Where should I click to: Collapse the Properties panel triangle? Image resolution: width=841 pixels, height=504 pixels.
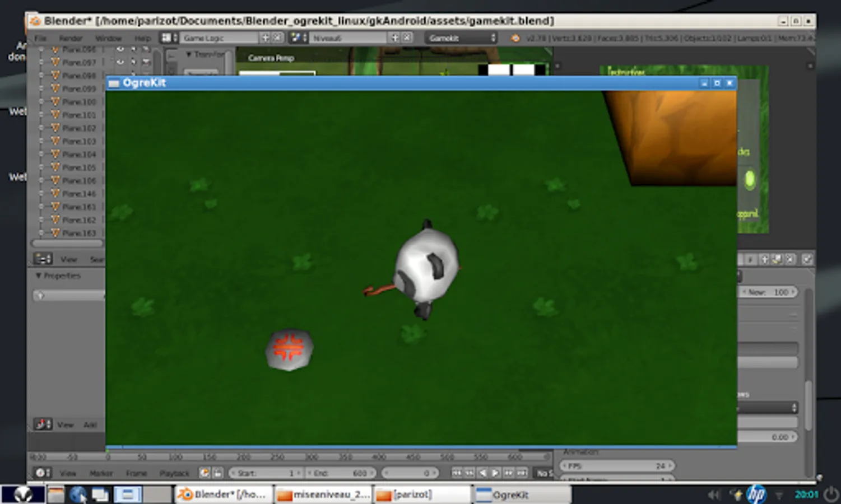[x=38, y=276]
